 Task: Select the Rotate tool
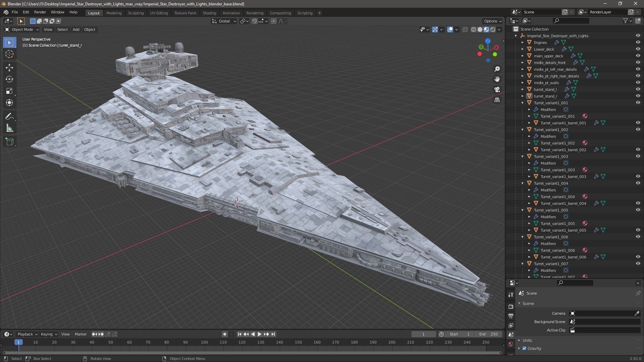click(9, 79)
